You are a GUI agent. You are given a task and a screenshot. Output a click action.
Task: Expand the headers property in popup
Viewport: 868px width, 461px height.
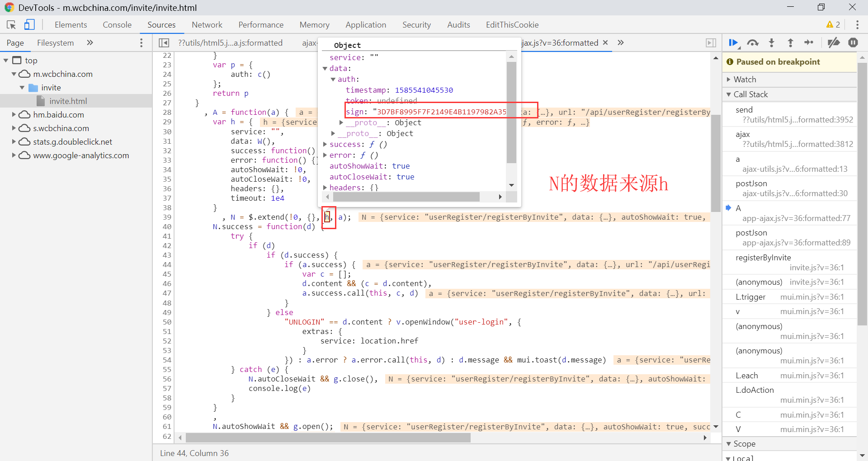pos(325,188)
